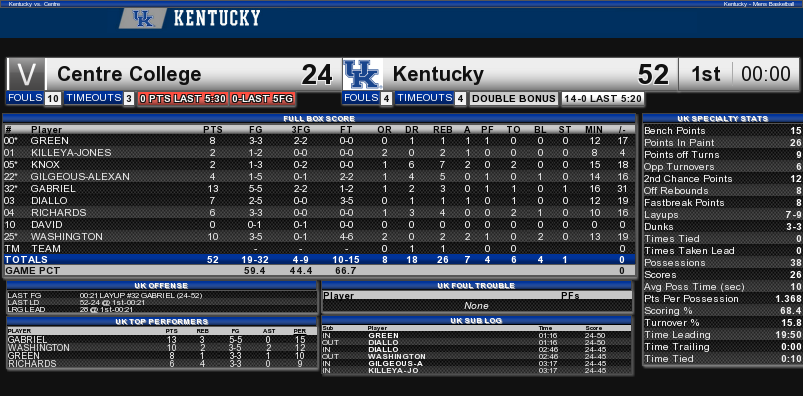The image size is (803, 396).
Task: Click Points In Paint stat row
Action: click(722, 142)
